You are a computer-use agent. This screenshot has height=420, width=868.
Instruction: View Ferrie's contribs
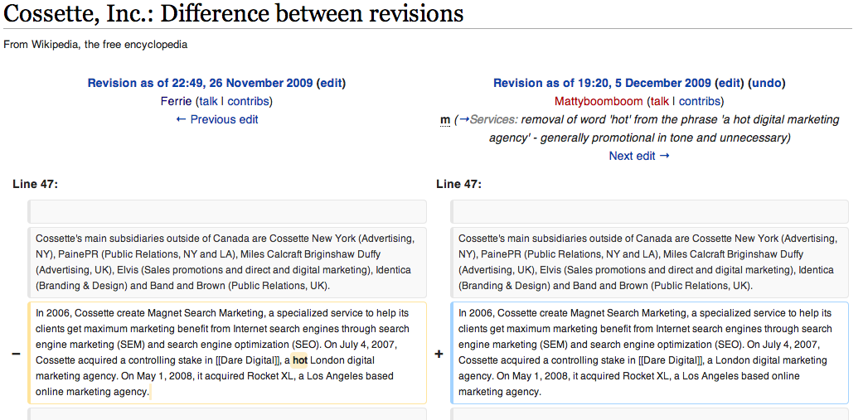pyautogui.click(x=248, y=101)
